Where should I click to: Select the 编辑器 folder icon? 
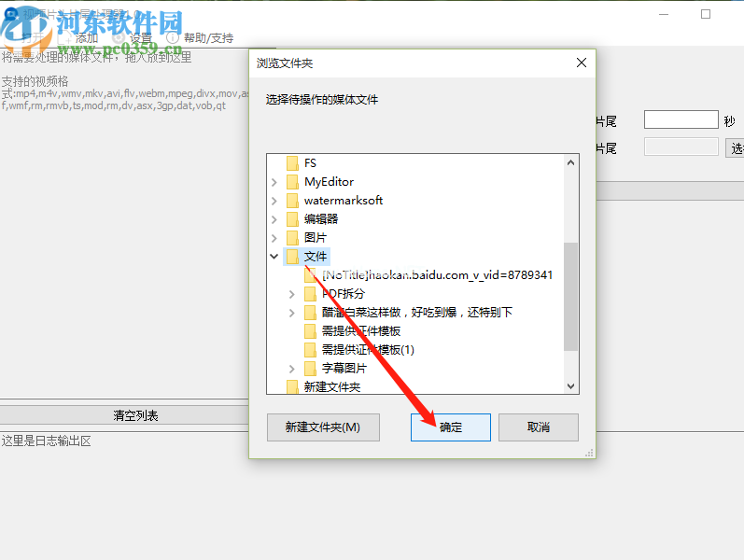click(292, 219)
